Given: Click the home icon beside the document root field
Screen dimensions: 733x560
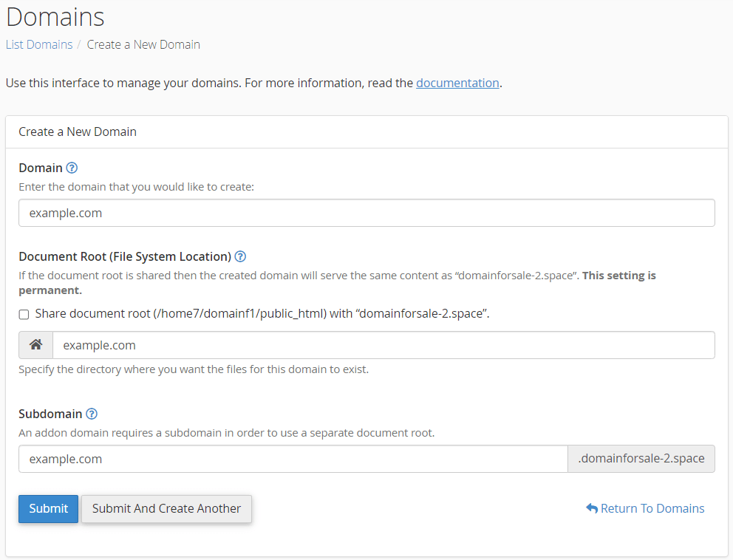Looking at the screenshot, I should pyautogui.click(x=35, y=345).
